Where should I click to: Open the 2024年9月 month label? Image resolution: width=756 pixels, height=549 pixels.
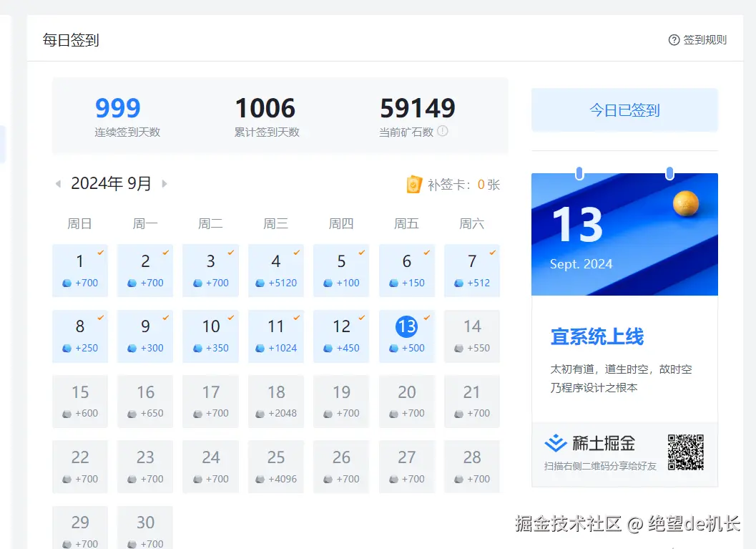point(110,183)
